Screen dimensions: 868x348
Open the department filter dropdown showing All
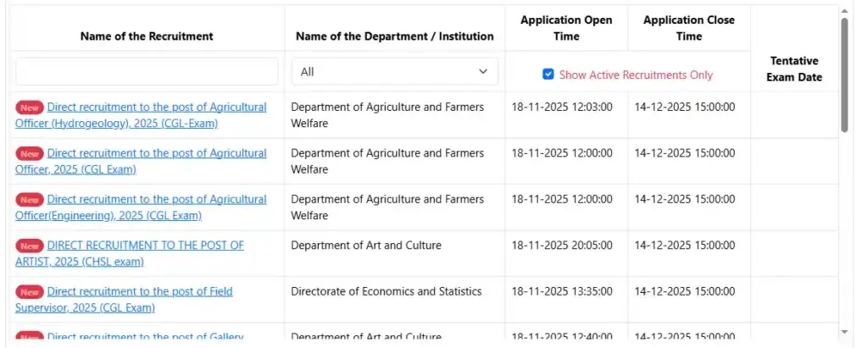394,72
